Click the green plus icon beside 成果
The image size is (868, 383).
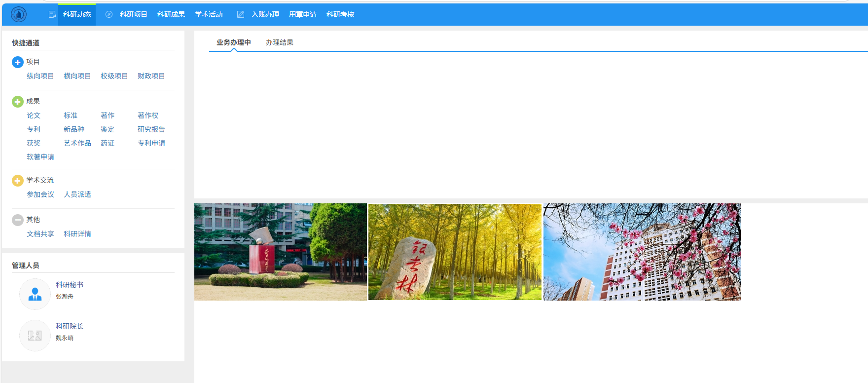pos(17,102)
